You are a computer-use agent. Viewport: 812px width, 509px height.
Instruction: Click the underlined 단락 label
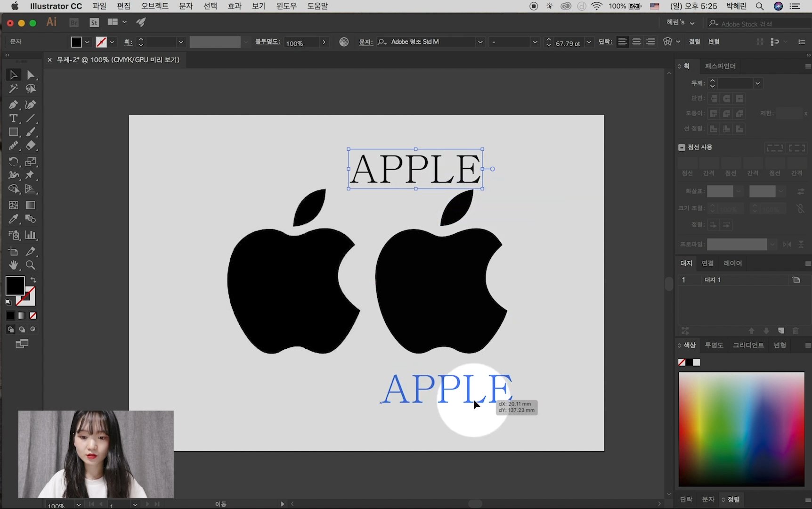tap(605, 42)
